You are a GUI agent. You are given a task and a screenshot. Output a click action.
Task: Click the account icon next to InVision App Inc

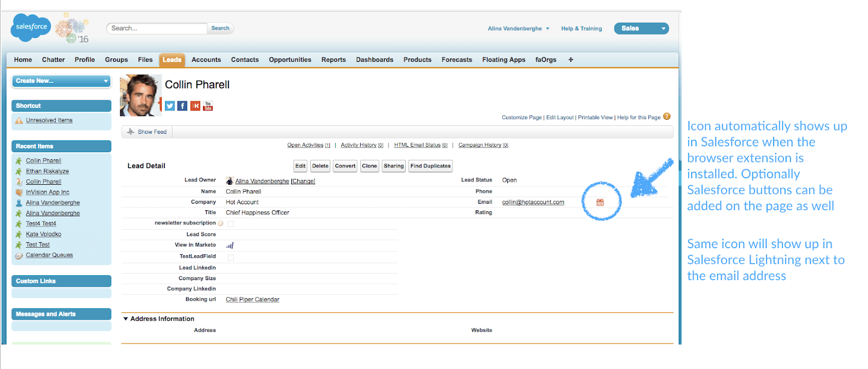click(19, 192)
